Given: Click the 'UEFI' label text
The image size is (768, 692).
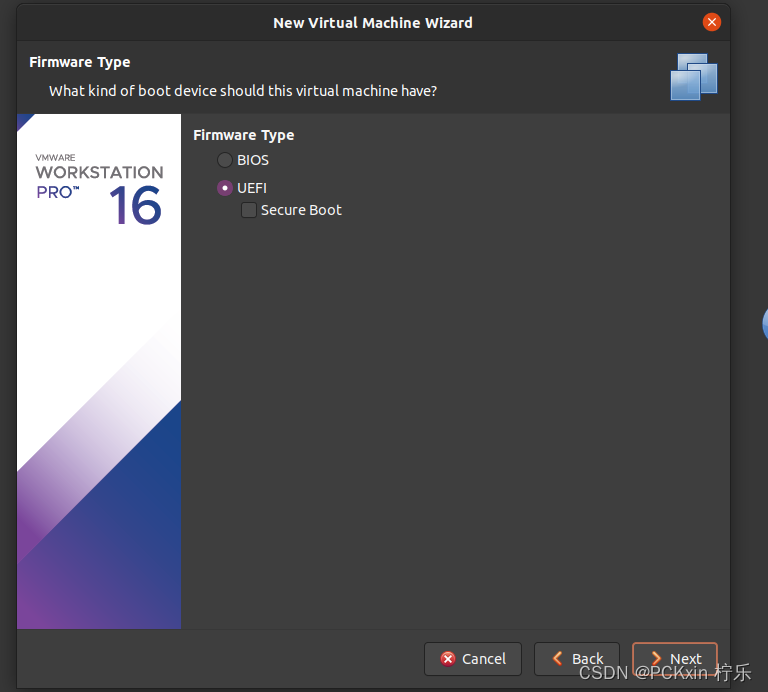Looking at the screenshot, I should click(252, 188).
